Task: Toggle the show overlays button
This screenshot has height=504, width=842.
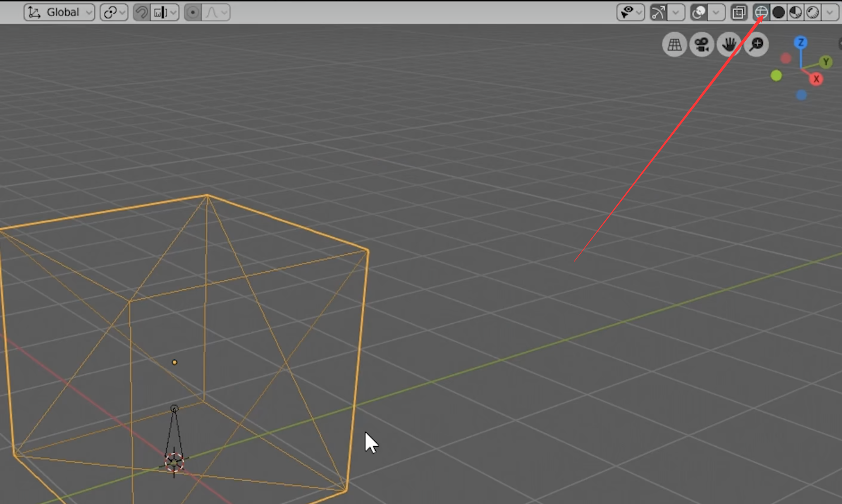Action: (699, 12)
